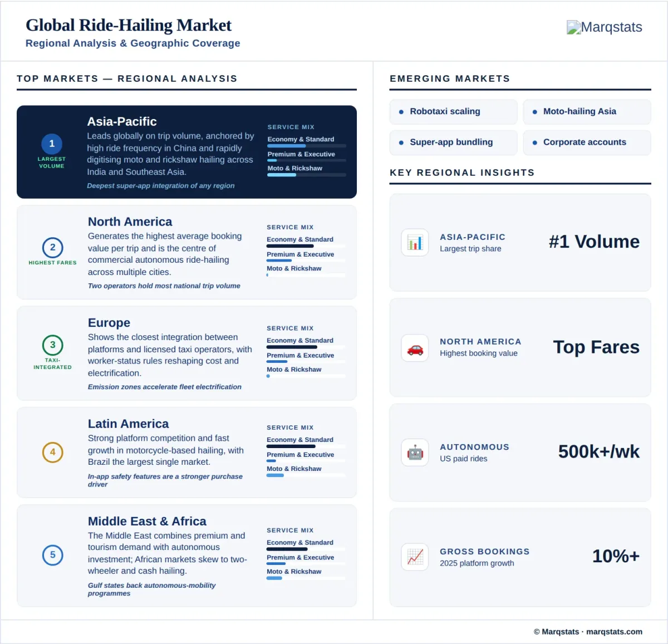Click Middle East & Africa Premium & Executive bar
The height and width of the screenshot is (644, 668).
tap(306, 564)
